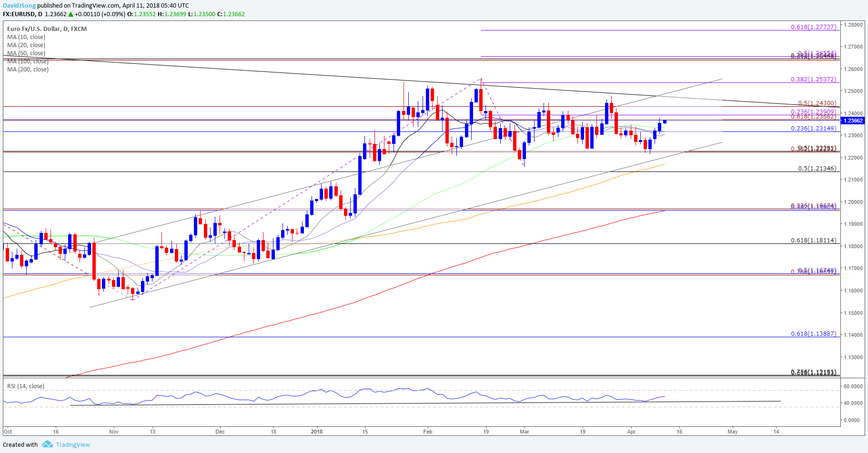Click the +0.00110 (+0.09%) change text
This screenshot has width=868, height=453.
point(100,14)
